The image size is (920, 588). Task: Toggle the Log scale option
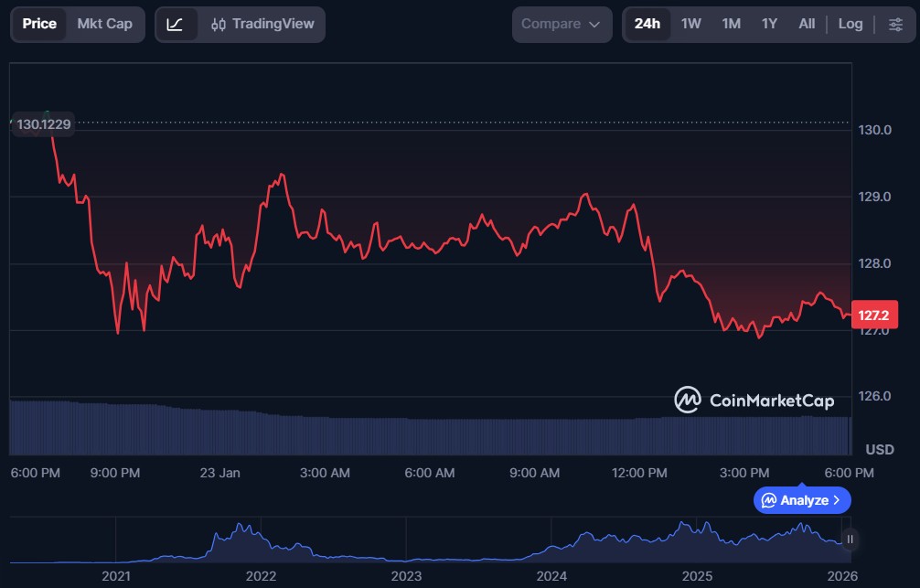(850, 24)
